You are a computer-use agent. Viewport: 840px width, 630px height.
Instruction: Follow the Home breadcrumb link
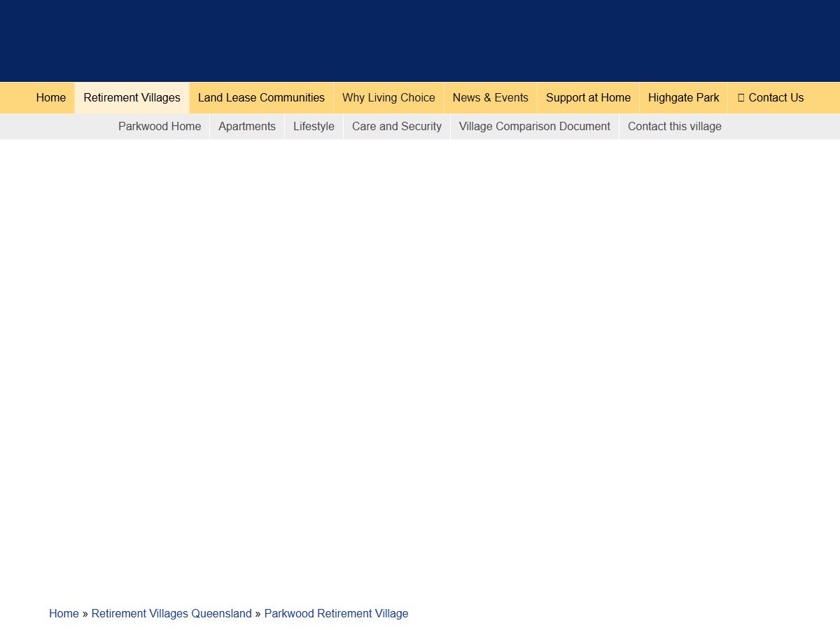pos(64,614)
